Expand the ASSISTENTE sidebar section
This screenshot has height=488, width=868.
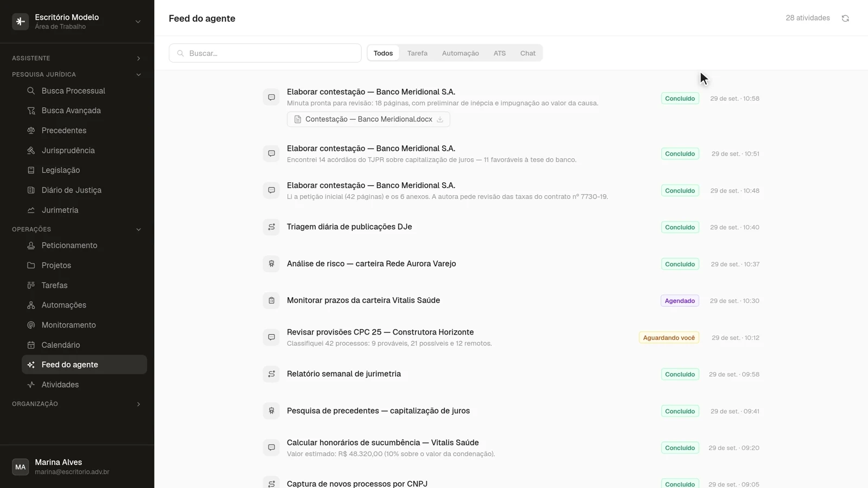tap(76, 58)
